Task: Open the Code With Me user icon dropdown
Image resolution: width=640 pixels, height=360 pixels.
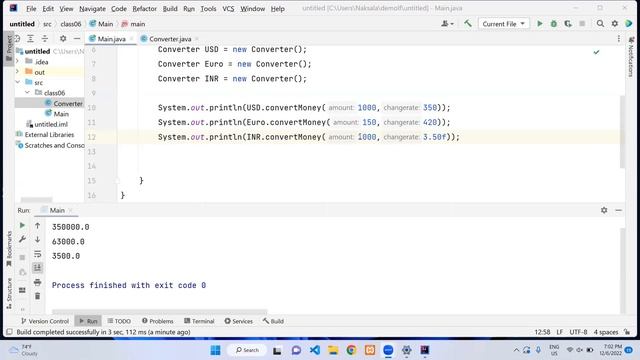Action: point(447,24)
